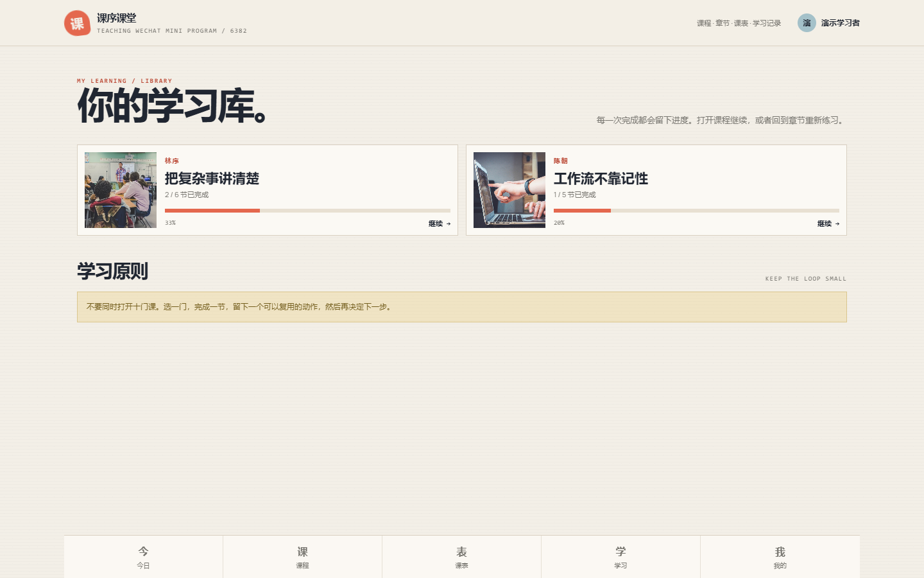This screenshot has height=578, width=924.
Task: Open the classroom thumbnail of 把复杂事讲清楚
Action: click(x=121, y=190)
